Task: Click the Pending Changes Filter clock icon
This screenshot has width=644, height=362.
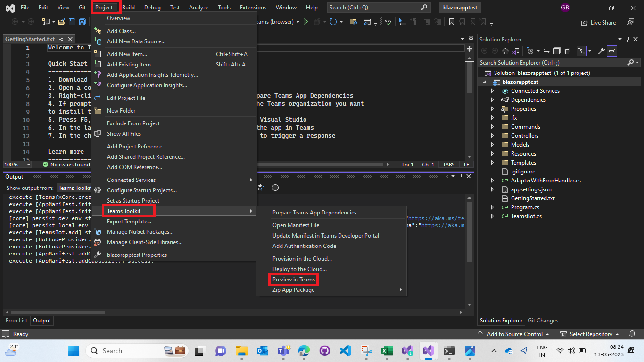Action: [x=530, y=51]
